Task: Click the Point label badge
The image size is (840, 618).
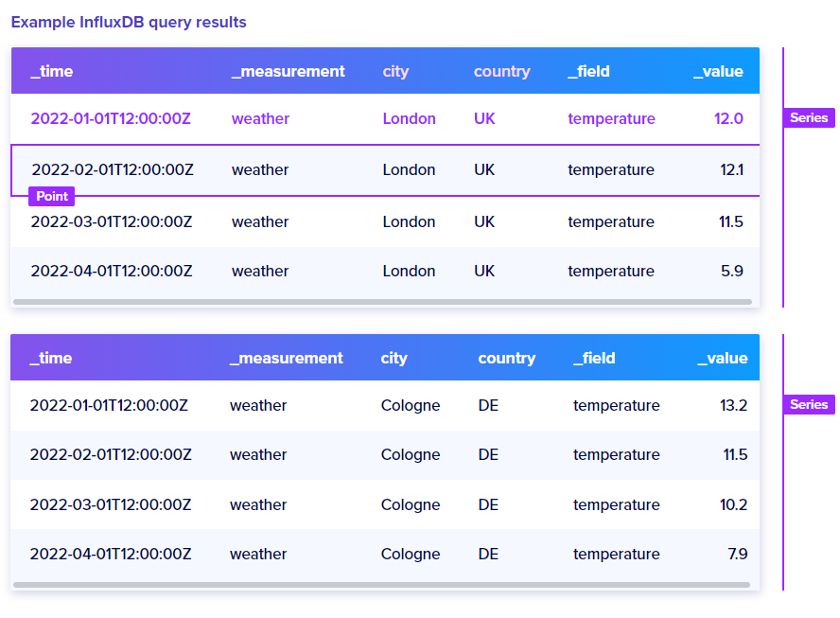Action: (x=51, y=196)
